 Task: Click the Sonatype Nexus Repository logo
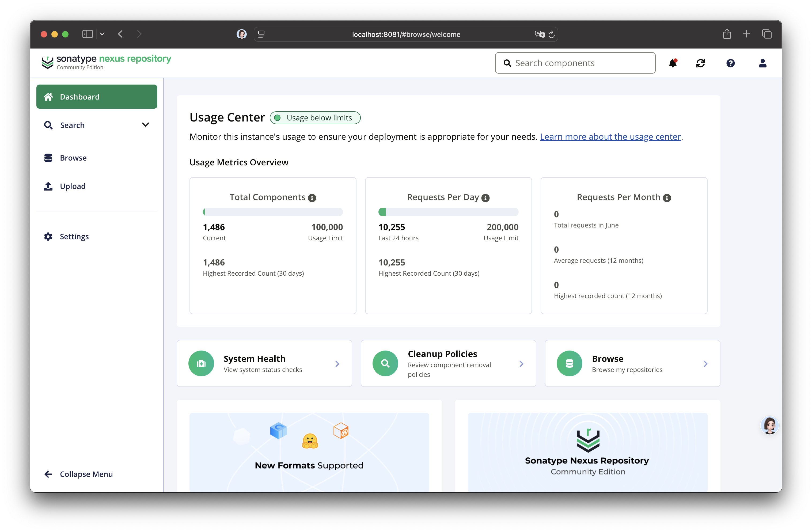click(x=106, y=62)
